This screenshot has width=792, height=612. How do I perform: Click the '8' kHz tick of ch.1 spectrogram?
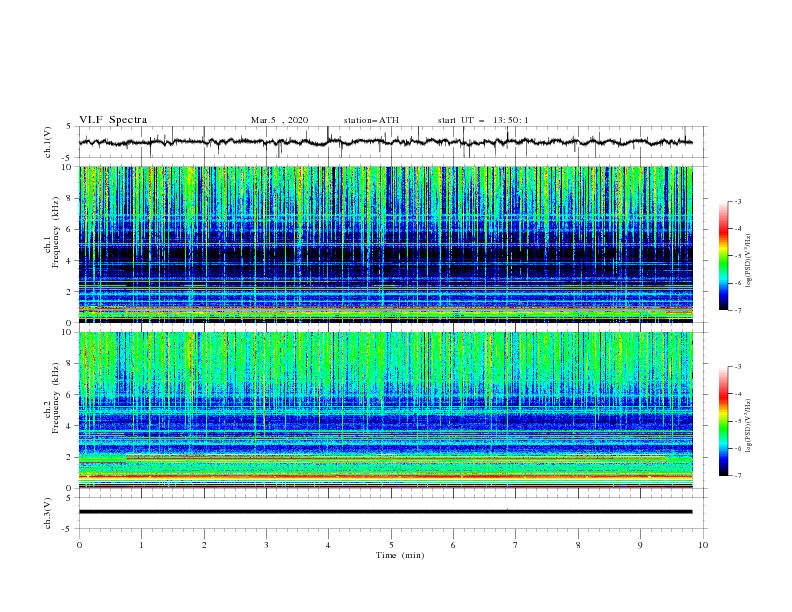tap(70, 198)
